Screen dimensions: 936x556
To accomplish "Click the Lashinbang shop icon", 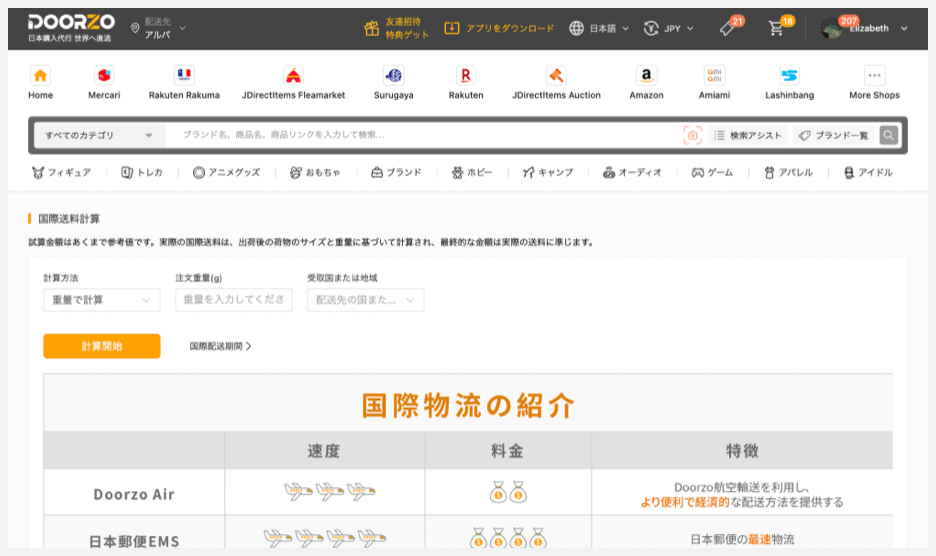I will pyautogui.click(x=789, y=76).
